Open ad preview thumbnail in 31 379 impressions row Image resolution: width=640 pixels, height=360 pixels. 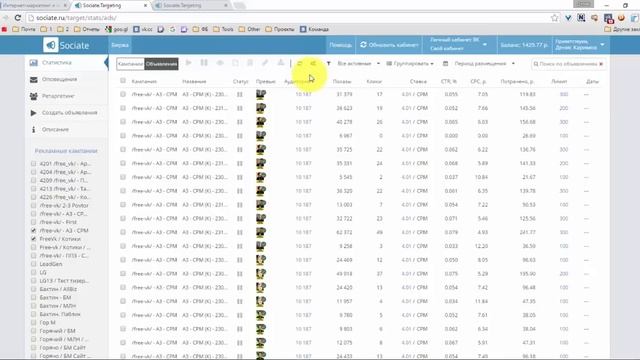[261, 94]
